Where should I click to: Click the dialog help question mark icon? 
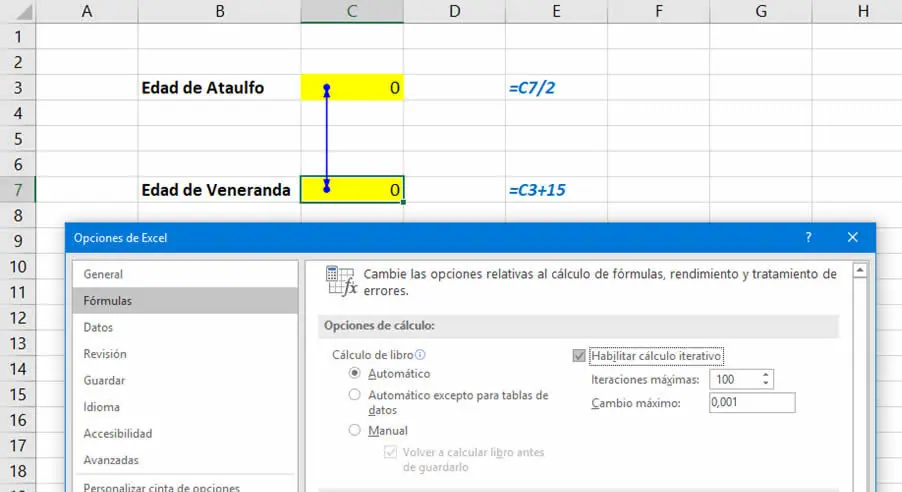[x=808, y=237]
